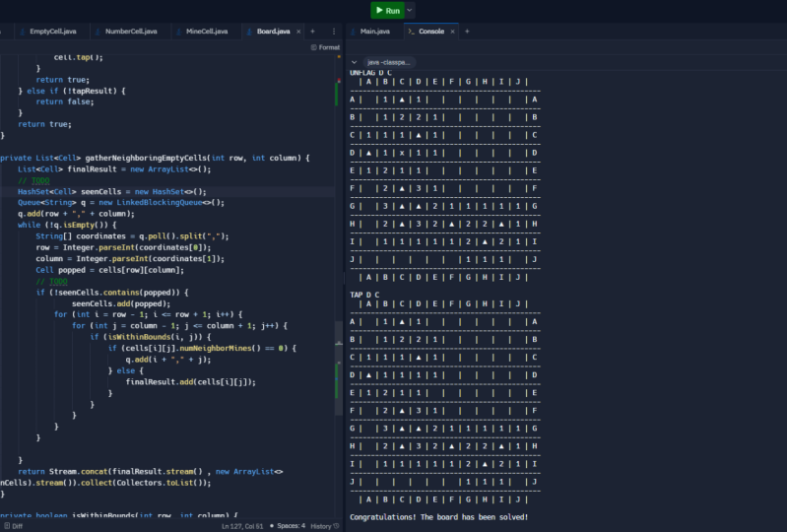Click 'isWithinBounds(i, j)' condition in code
Screen dimensions: 787x532
[155, 337]
